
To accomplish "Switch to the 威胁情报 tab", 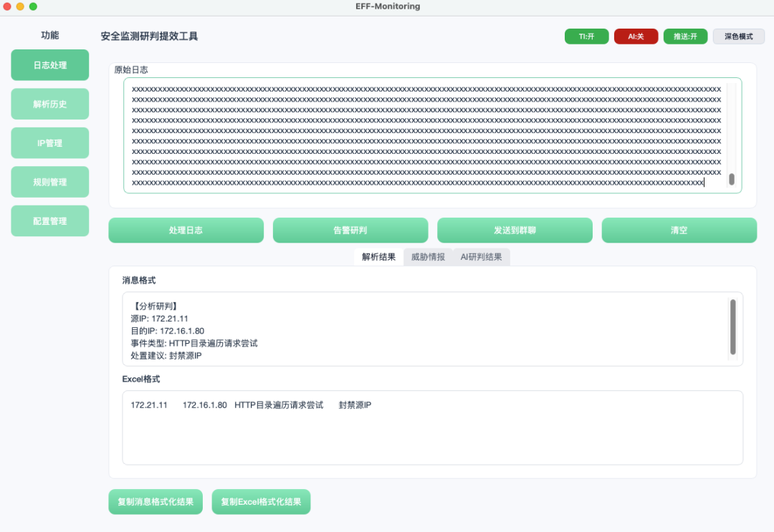I will coord(428,257).
